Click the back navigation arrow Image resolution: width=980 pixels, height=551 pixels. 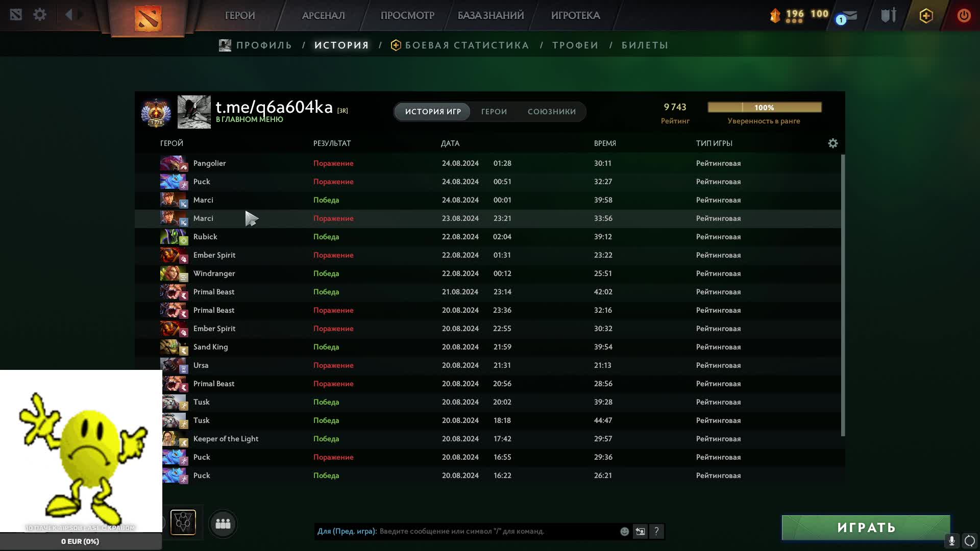pyautogui.click(x=69, y=14)
